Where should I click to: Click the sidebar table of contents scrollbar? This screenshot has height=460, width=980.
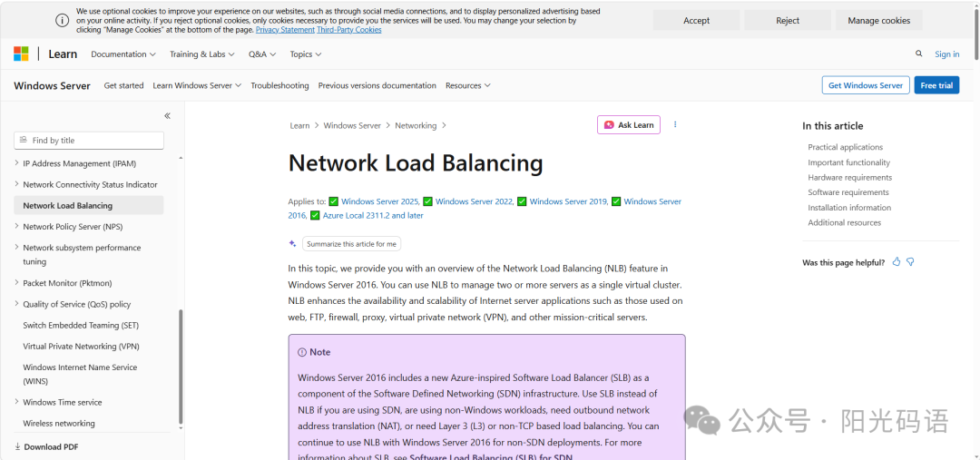(181, 367)
